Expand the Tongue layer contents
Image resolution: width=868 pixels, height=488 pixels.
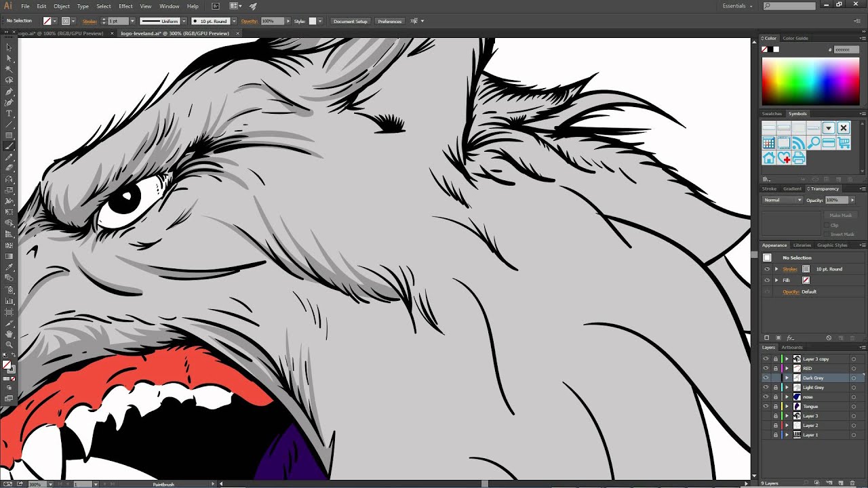[x=787, y=406]
